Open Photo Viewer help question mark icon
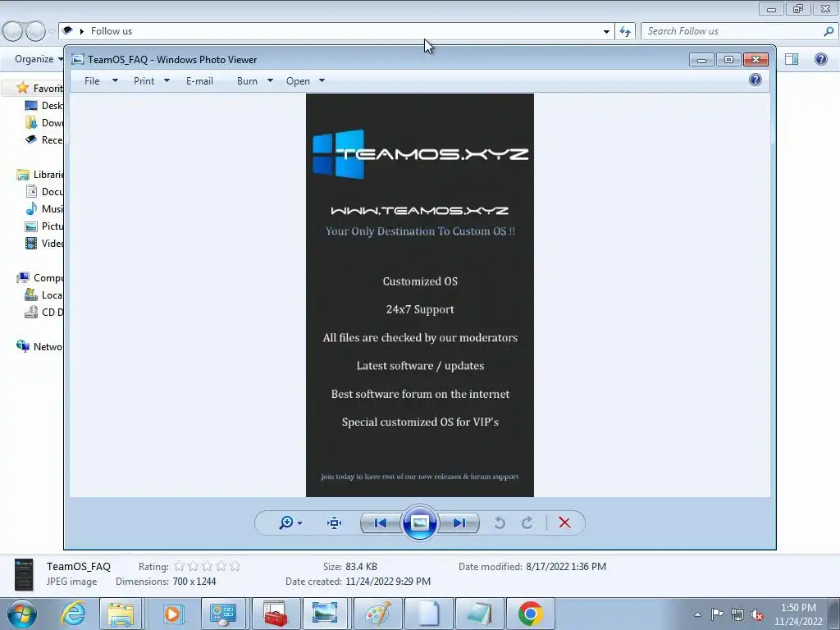 [x=756, y=80]
